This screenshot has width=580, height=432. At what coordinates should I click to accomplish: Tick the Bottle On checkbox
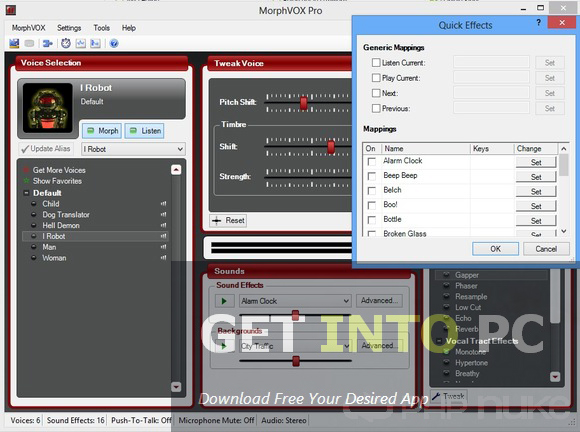(x=372, y=220)
